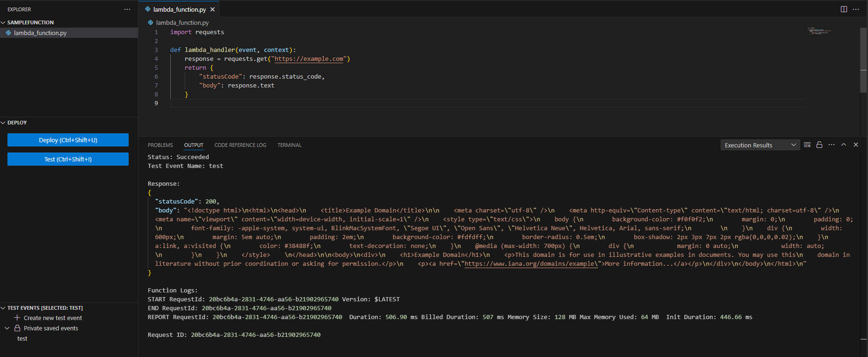Select the saved event named test
The image size is (868, 357).
click(x=22, y=338)
